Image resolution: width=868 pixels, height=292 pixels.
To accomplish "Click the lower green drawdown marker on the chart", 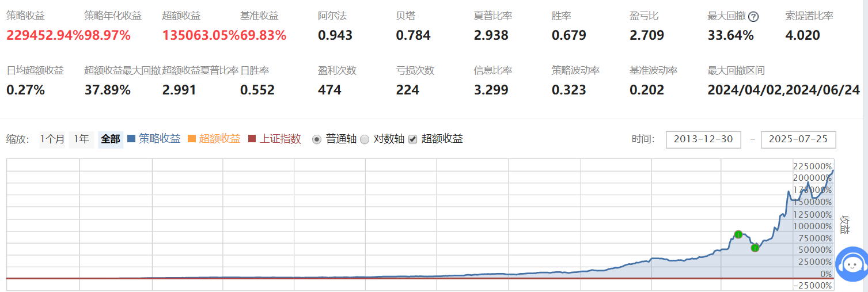I will [x=755, y=248].
